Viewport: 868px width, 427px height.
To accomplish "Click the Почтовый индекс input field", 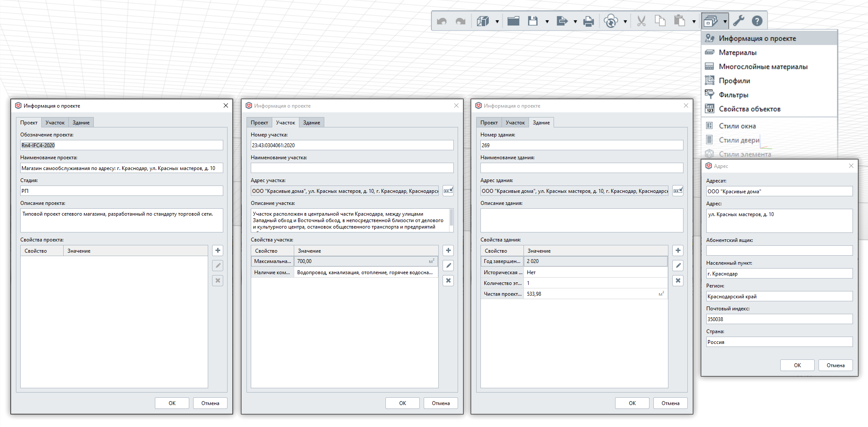I will 779,319.
